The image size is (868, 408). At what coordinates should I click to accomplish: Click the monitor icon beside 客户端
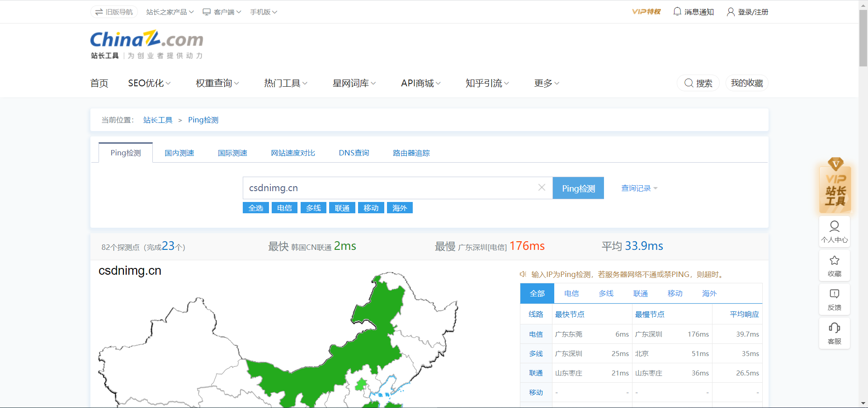pos(207,12)
